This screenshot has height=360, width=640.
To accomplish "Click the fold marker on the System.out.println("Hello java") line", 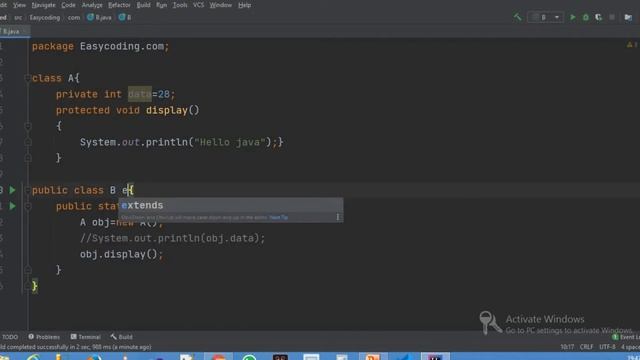I will tap(28, 142).
